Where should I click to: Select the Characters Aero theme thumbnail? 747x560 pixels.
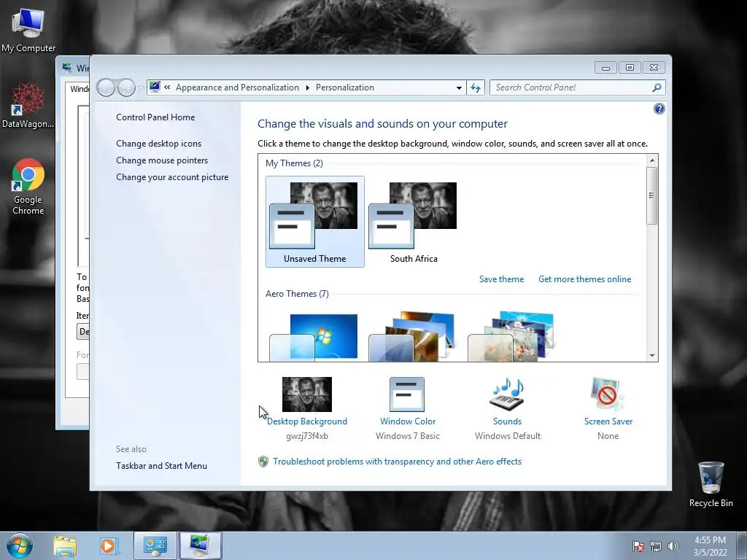511,337
